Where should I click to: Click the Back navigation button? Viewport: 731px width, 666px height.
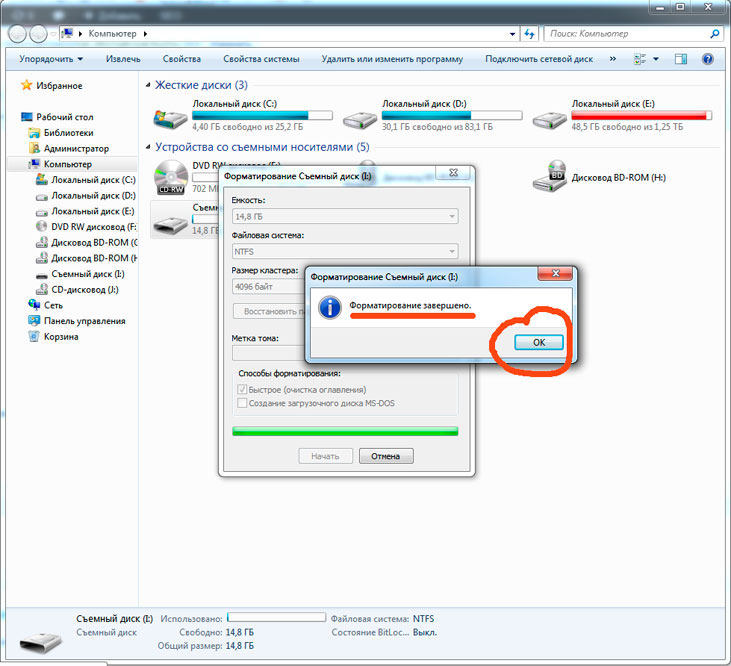tap(17, 34)
